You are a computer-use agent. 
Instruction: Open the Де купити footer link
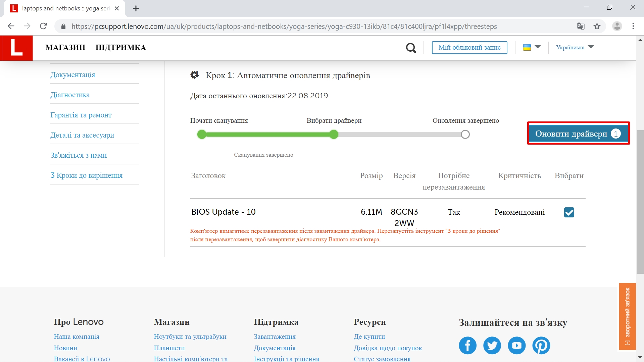[369, 337]
